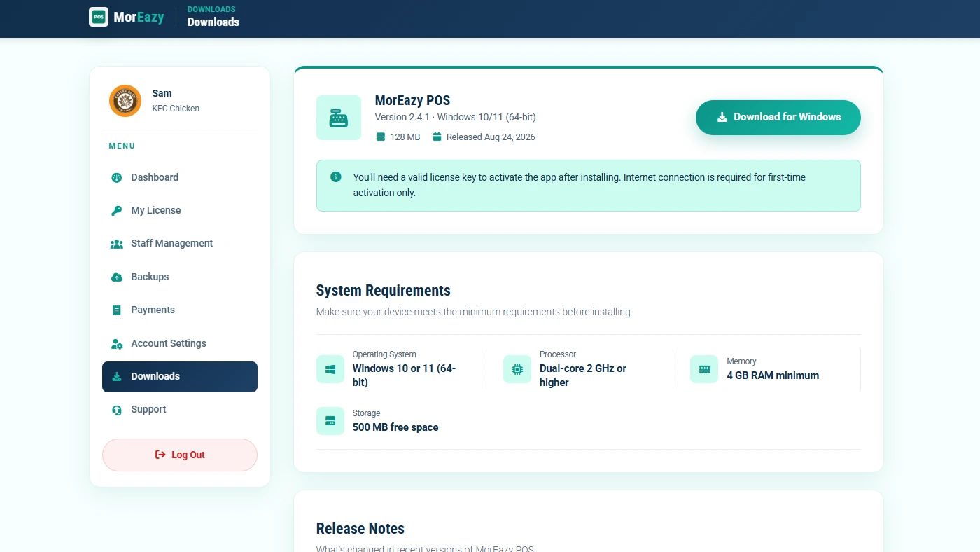Click the Windows 10 or 11 requirement

click(405, 375)
